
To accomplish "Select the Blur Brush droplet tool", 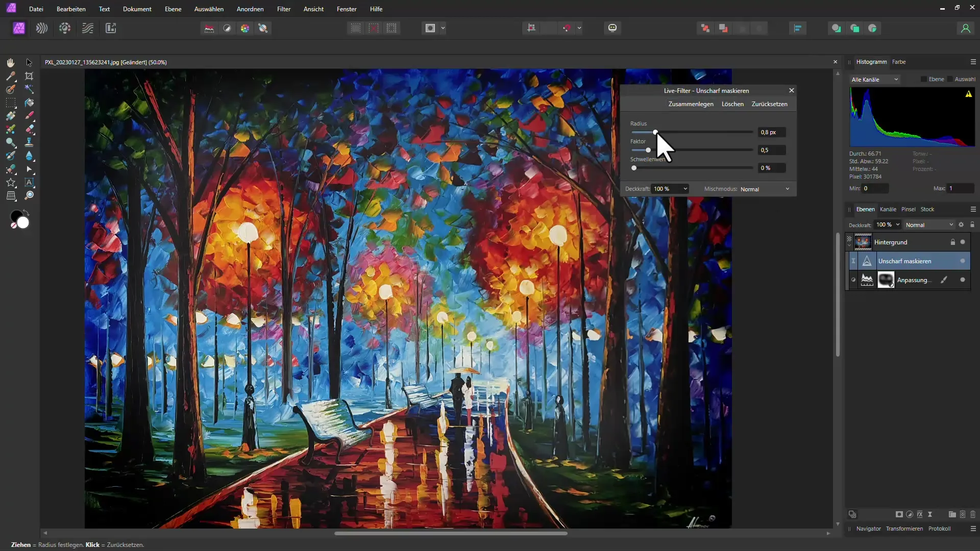I will tap(29, 156).
